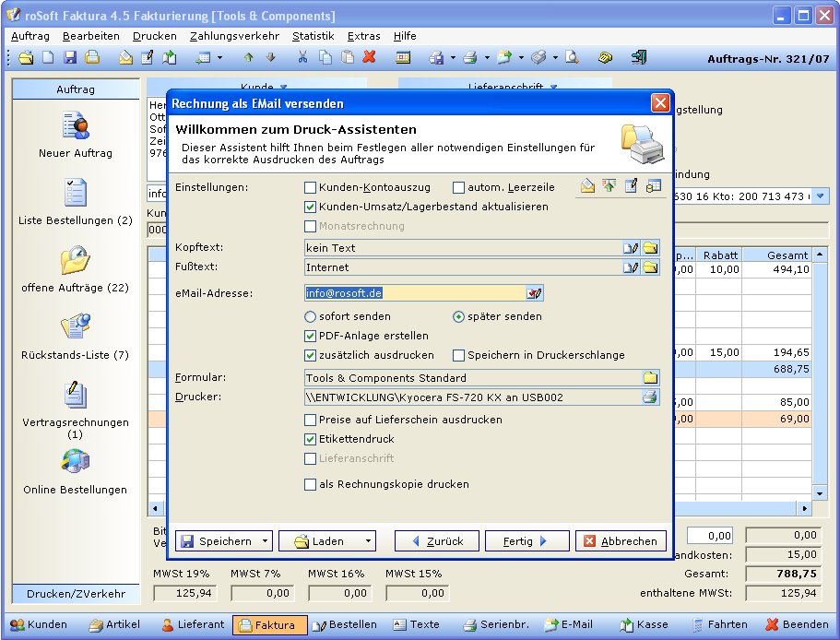Enable the Kunden-Kontoauszug checkbox

pyautogui.click(x=311, y=187)
